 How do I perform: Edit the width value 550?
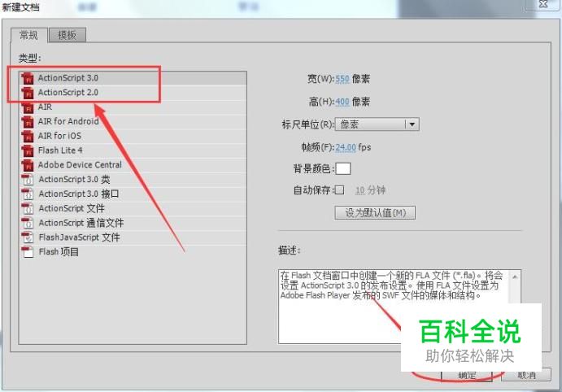(342, 79)
